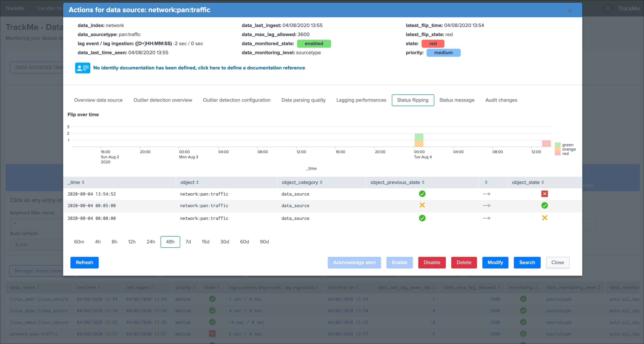Open the Audit changes tab
The image size is (644, 344).
point(501,100)
